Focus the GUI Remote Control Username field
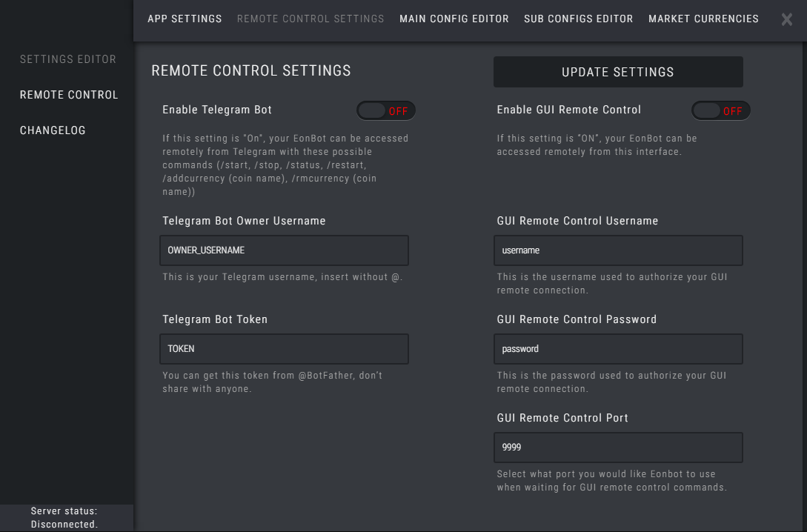This screenshot has width=807, height=532. [x=618, y=250]
